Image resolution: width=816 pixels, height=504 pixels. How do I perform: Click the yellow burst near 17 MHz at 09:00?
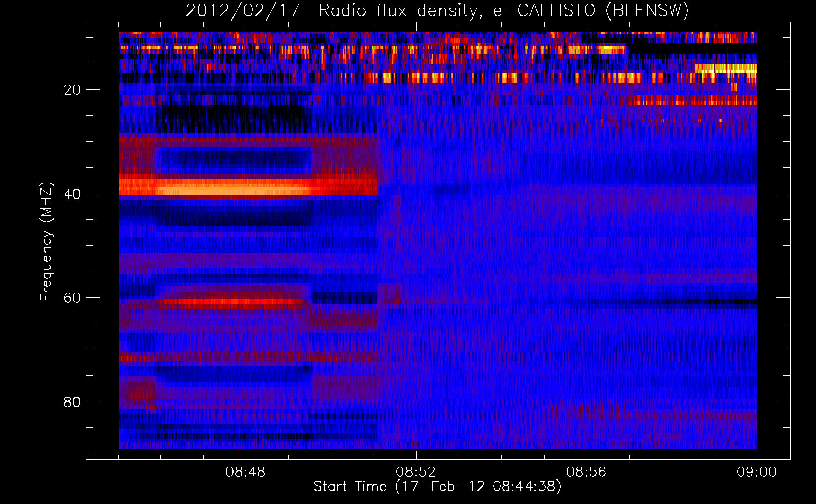click(726, 68)
